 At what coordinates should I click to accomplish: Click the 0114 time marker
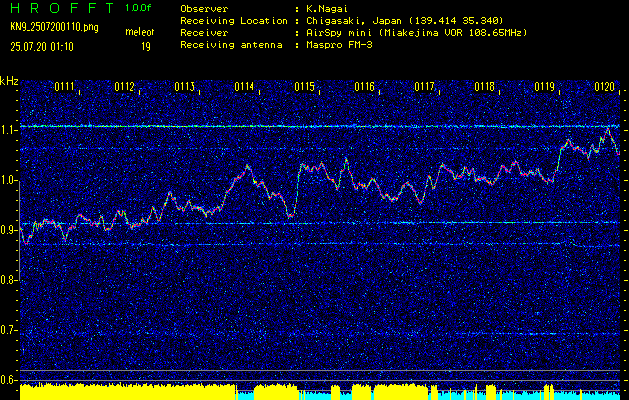coord(244,86)
